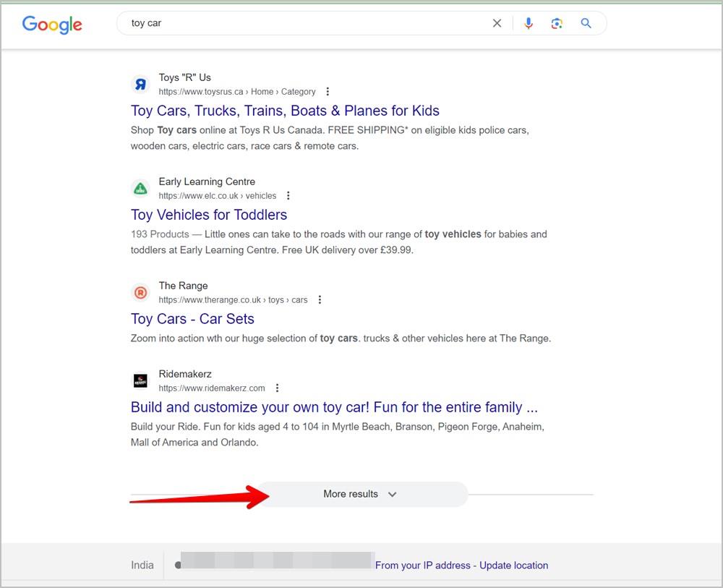Click the Early Learning Centre favicon
The image size is (723, 588).
click(140, 188)
